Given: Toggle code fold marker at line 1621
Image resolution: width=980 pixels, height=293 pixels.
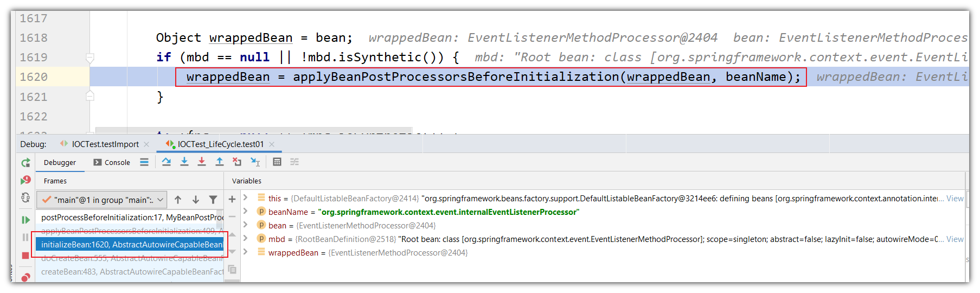Looking at the screenshot, I should click(x=90, y=96).
